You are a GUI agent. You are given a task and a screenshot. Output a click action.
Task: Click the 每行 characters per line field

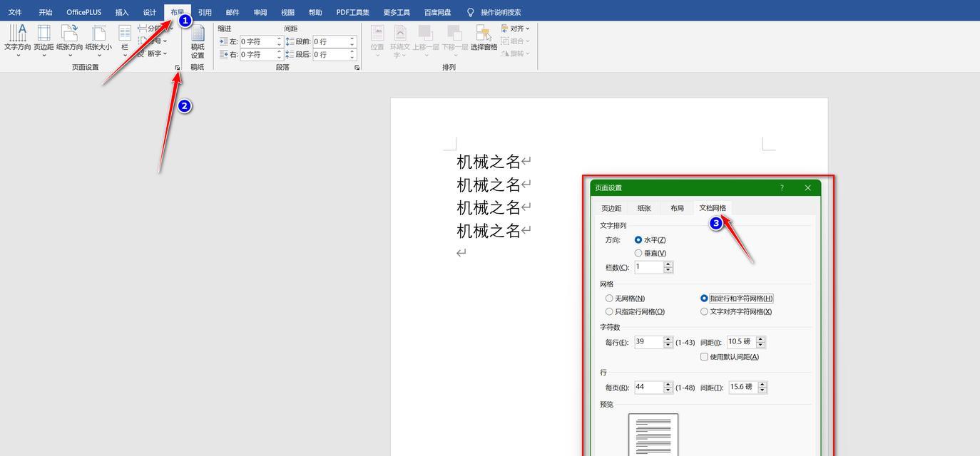tap(648, 342)
